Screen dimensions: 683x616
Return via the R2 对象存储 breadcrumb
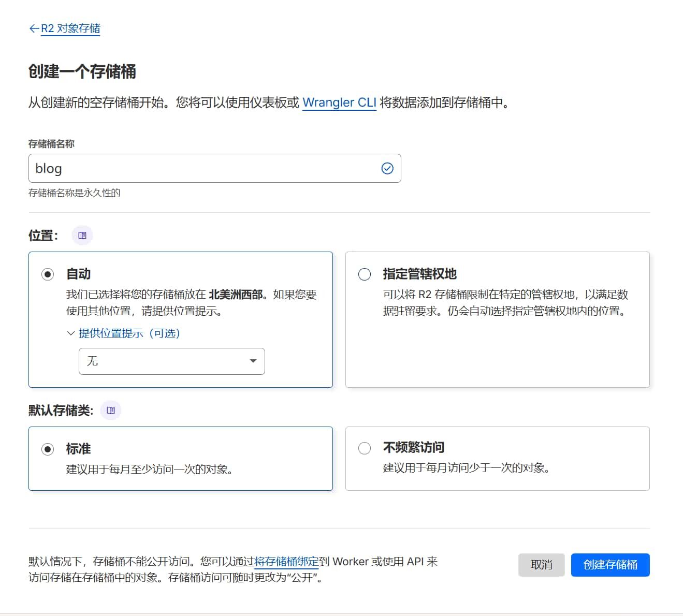(70, 28)
